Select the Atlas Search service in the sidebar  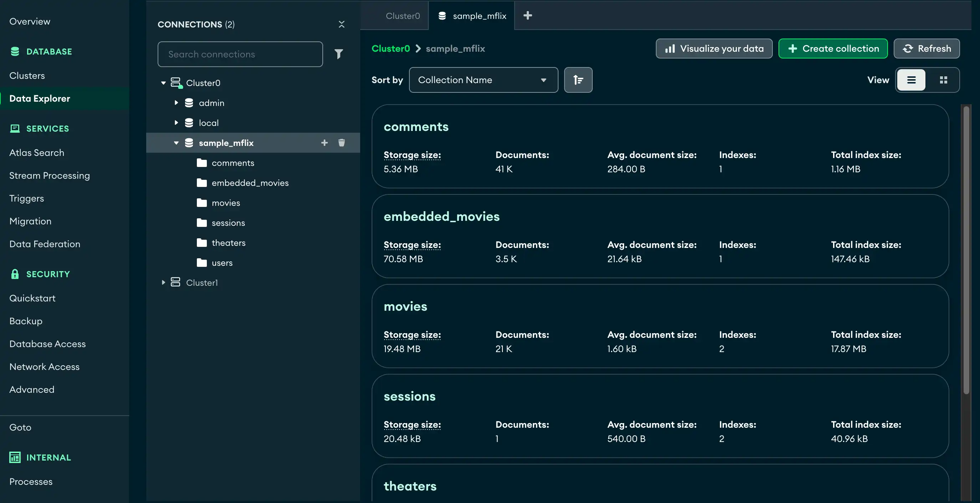click(36, 152)
